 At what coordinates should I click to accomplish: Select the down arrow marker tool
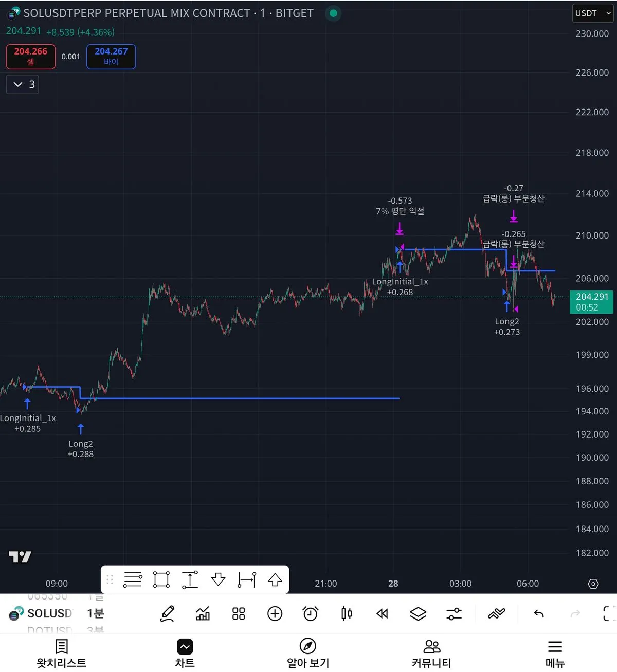[219, 579]
